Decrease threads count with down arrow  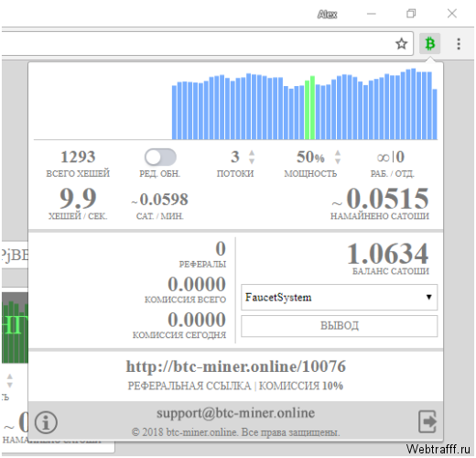pos(252,161)
